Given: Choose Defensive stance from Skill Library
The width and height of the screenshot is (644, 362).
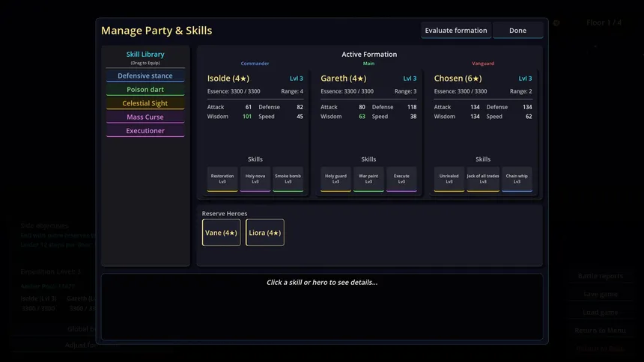Looking at the screenshot, I should tap(145, 76).
